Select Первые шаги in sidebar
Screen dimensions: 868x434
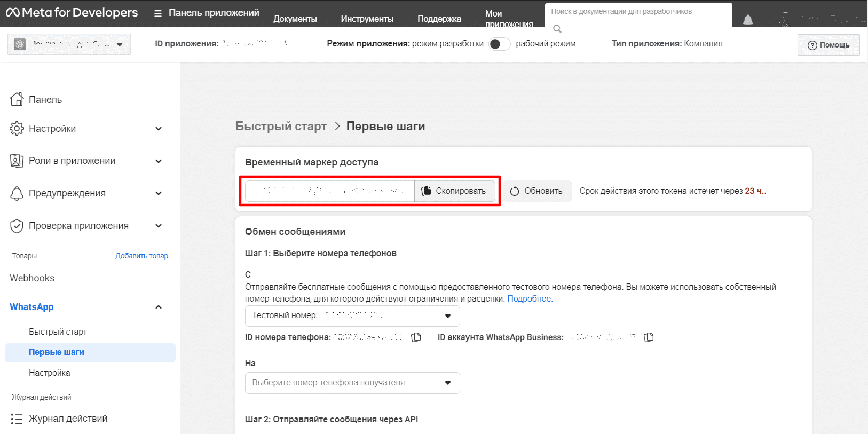pyautogui.click(x=90, y=352)
